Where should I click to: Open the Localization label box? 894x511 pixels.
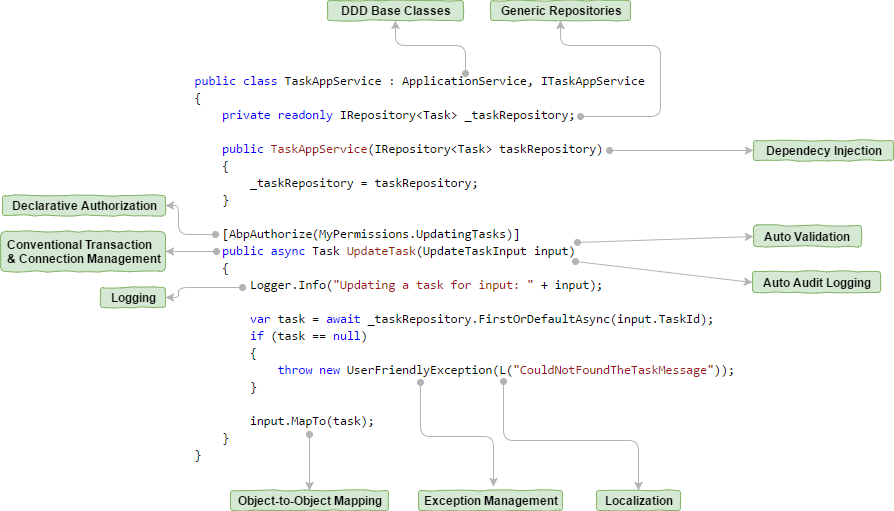pos(638,500)
